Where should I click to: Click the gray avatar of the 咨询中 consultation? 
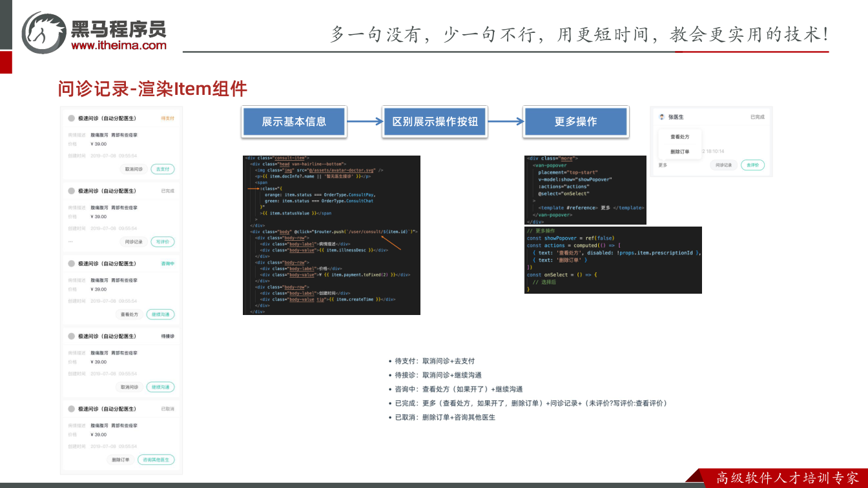(x=71, y=263)
